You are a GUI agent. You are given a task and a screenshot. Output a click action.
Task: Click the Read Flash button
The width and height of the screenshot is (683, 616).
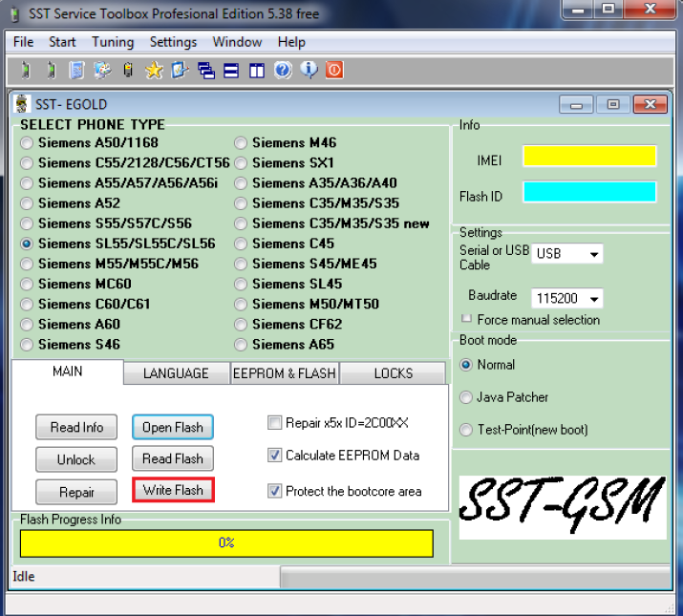tap(173, 458)
